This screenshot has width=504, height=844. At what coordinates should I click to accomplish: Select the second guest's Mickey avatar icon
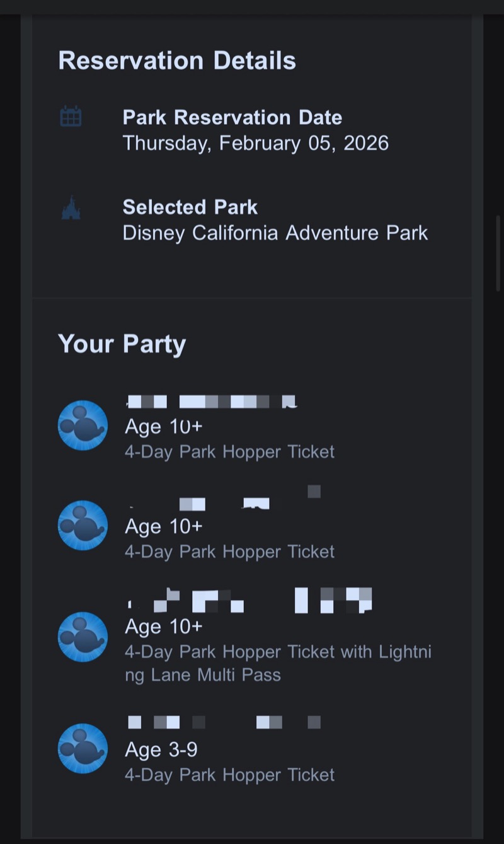click(83, 525)
